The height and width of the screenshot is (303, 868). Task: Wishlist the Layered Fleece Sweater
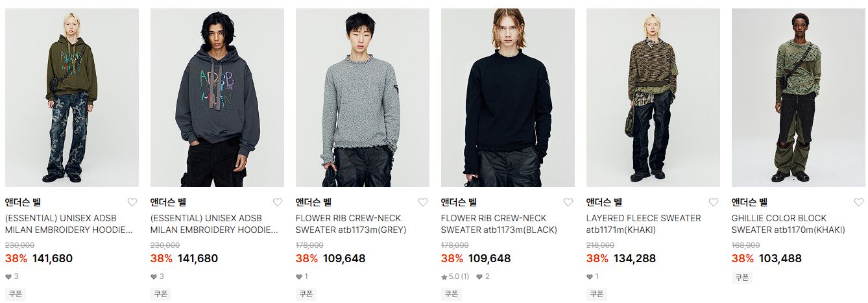(x=714, y=202)
